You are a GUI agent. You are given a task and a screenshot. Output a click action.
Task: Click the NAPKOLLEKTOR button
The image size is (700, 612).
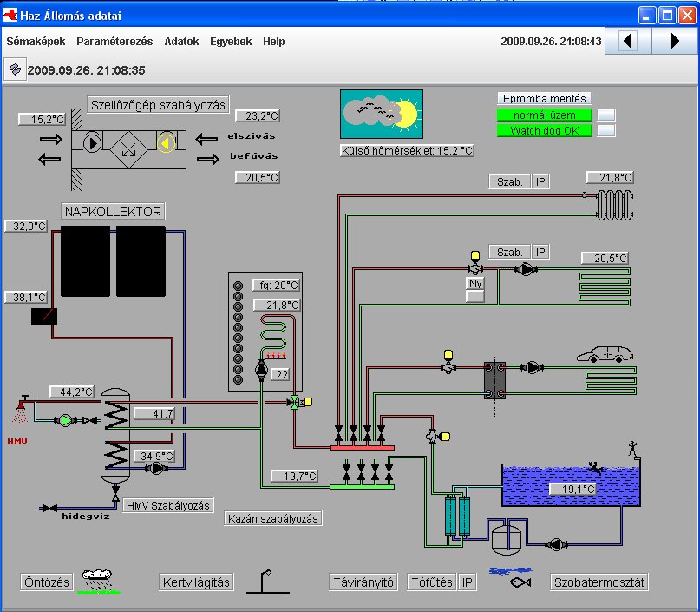click(x=113, y=211)
